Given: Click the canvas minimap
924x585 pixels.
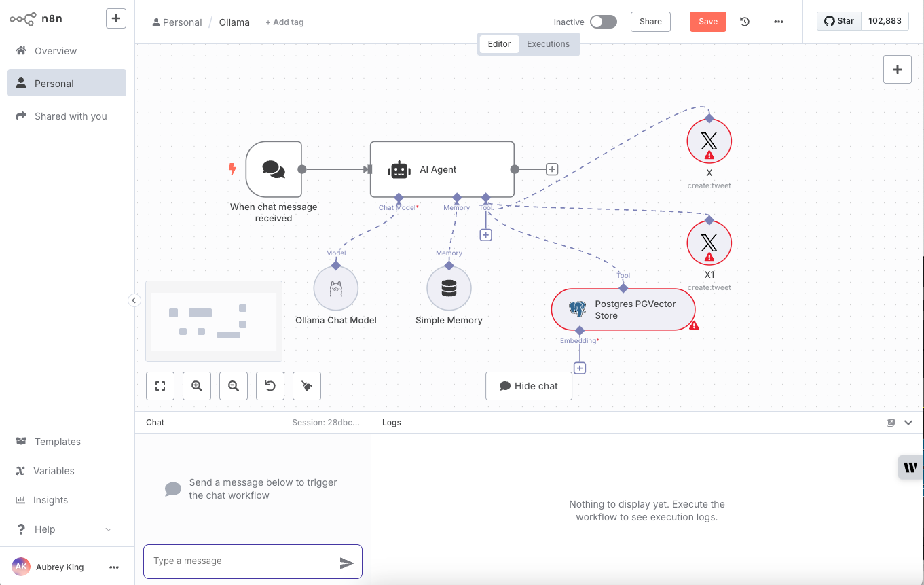Looking at the screenshot, I should 214,321.
